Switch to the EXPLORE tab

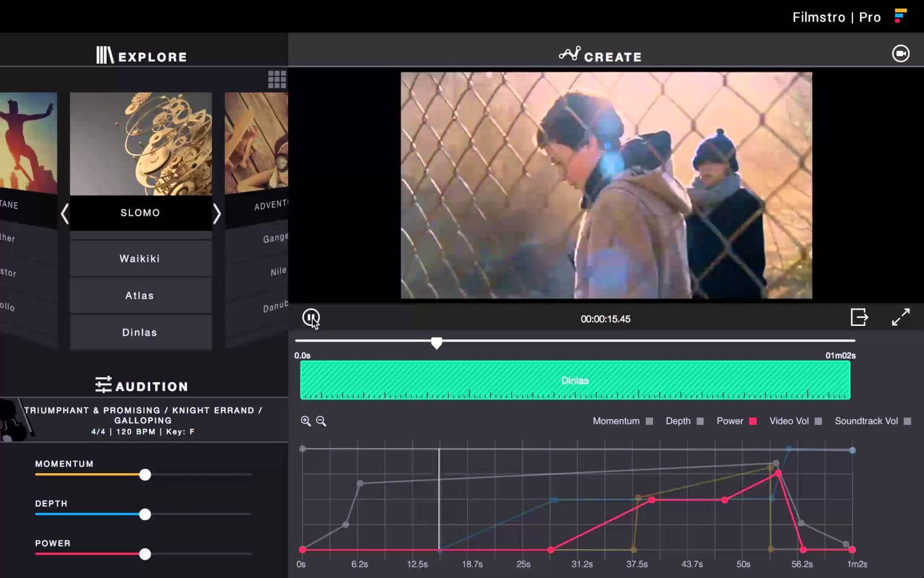tap(142, 56)
